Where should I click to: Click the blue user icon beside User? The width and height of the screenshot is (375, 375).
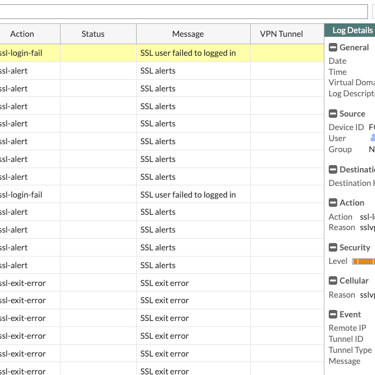(x=373, y=138)
